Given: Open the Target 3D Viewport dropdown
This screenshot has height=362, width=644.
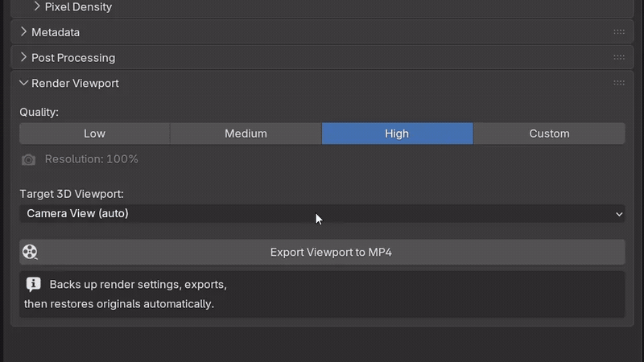Looking at the screenshot, I should click(x=322, y=214).
